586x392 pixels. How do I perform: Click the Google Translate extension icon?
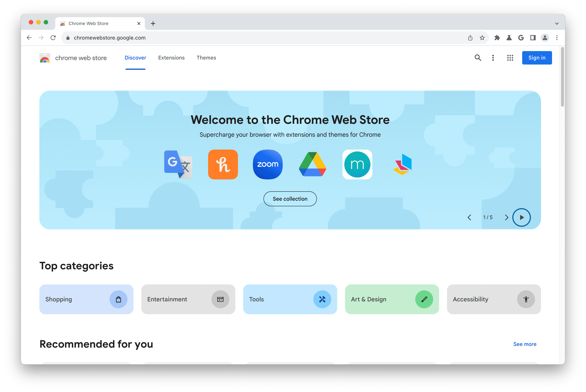point(178,164)
